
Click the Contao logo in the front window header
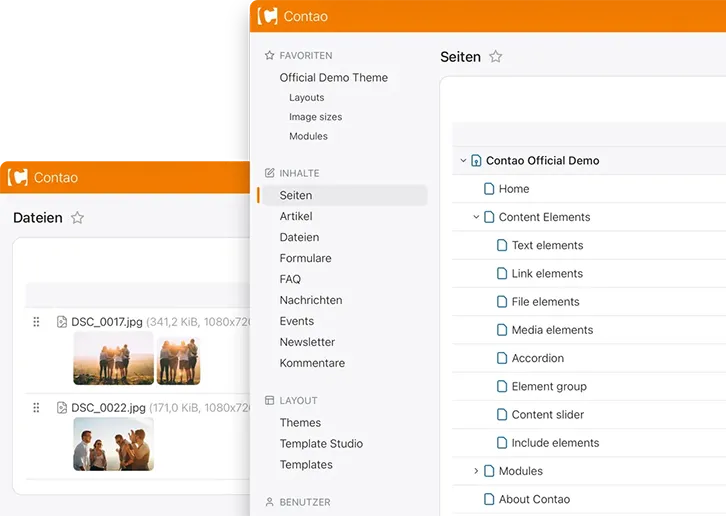[x=268, y=16]
